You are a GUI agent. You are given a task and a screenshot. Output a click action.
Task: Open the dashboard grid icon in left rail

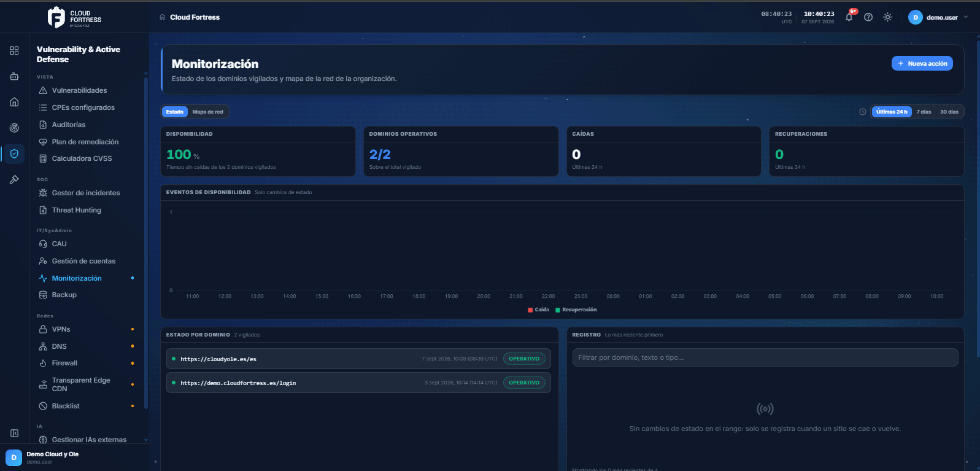[14, 50]
